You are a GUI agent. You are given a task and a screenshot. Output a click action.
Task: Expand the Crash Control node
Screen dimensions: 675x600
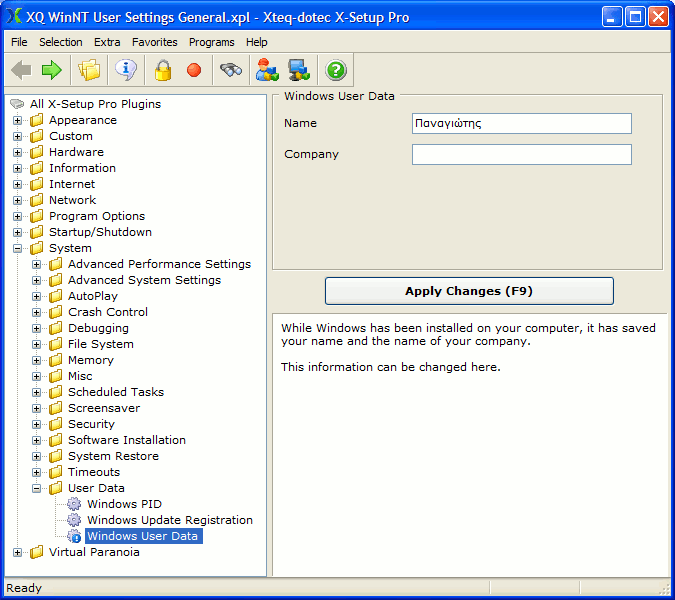(x=37, y=312)
